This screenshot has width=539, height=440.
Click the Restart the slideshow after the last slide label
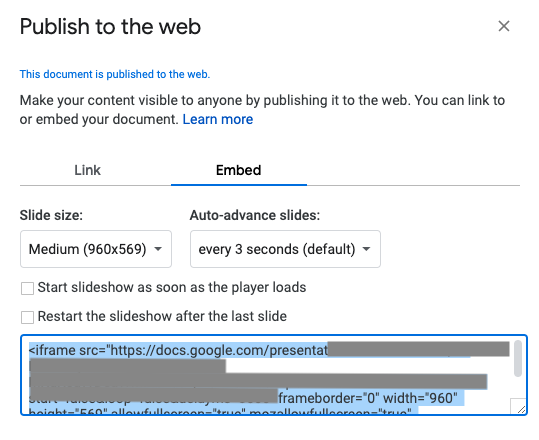point(162,316)
